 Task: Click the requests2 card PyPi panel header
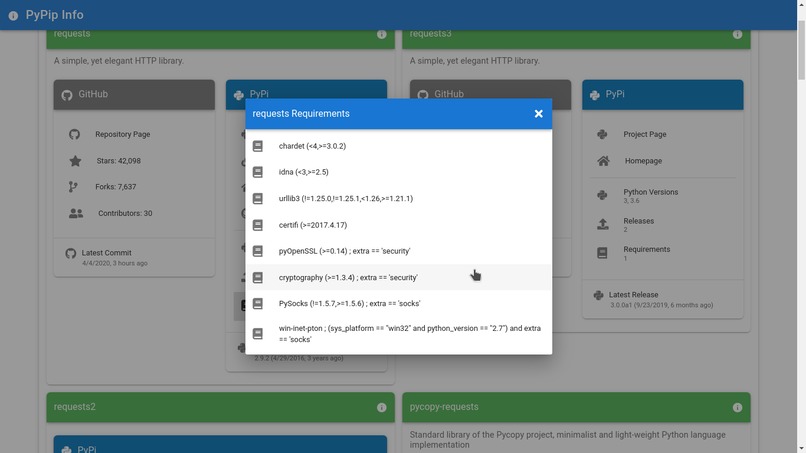pos(220,445)
